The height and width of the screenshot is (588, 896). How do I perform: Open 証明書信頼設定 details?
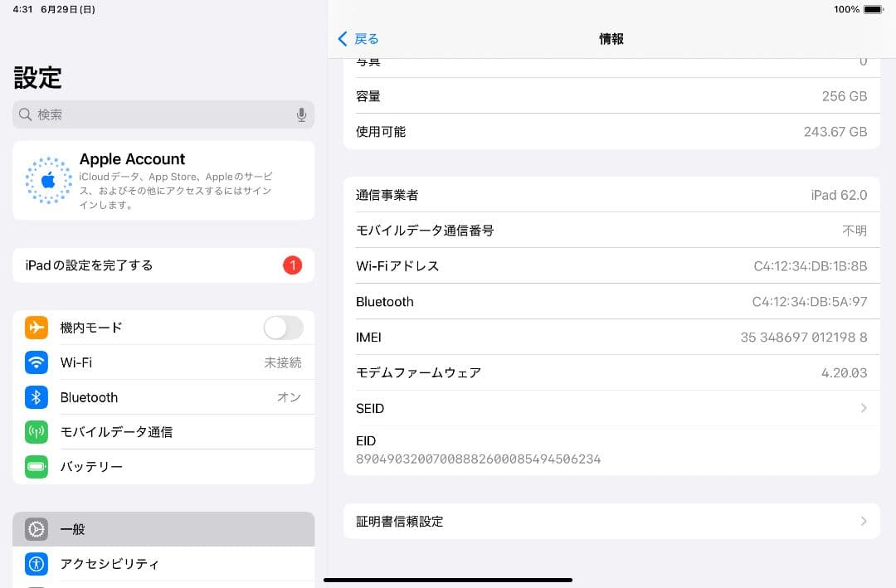[611, 521]
